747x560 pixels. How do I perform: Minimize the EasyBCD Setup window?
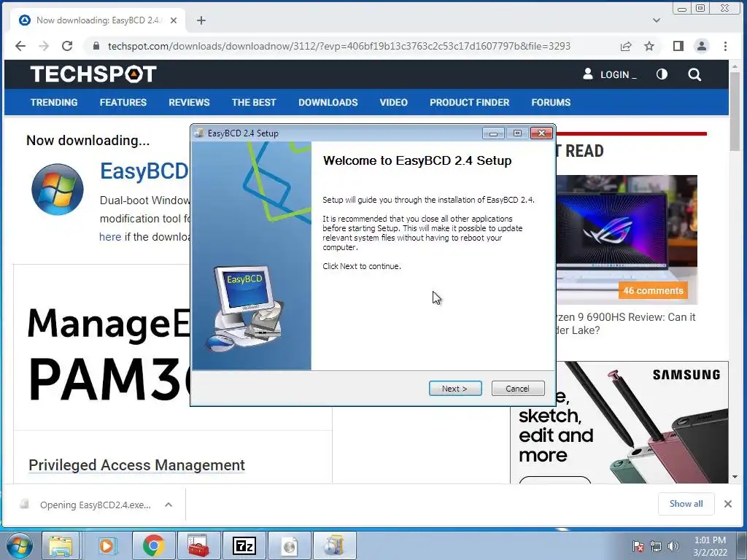coord(493,133)
